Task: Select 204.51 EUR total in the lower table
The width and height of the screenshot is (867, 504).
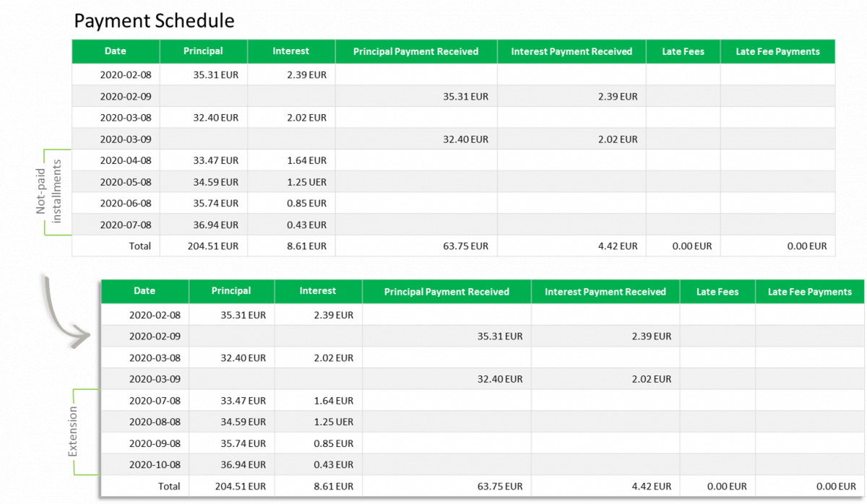Action: [x=241, y=486]
